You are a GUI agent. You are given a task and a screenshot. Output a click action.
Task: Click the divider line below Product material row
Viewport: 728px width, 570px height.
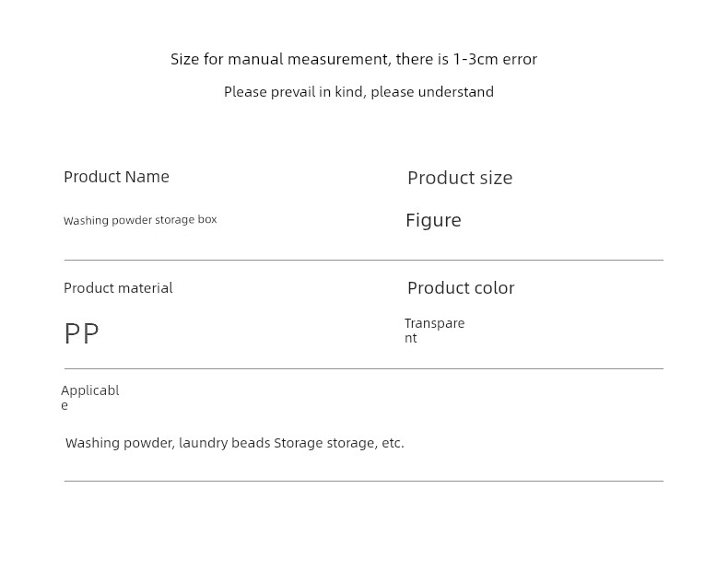click(363, 368)
